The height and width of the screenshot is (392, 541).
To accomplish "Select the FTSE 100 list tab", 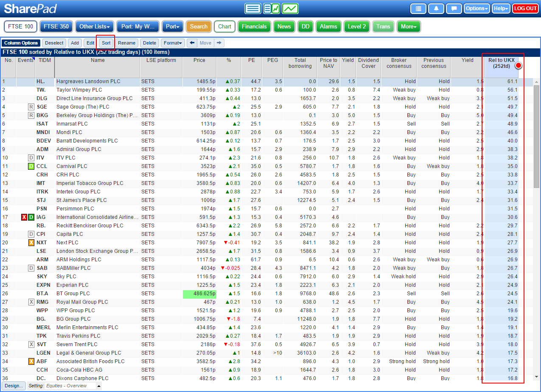I will (20, 26).
